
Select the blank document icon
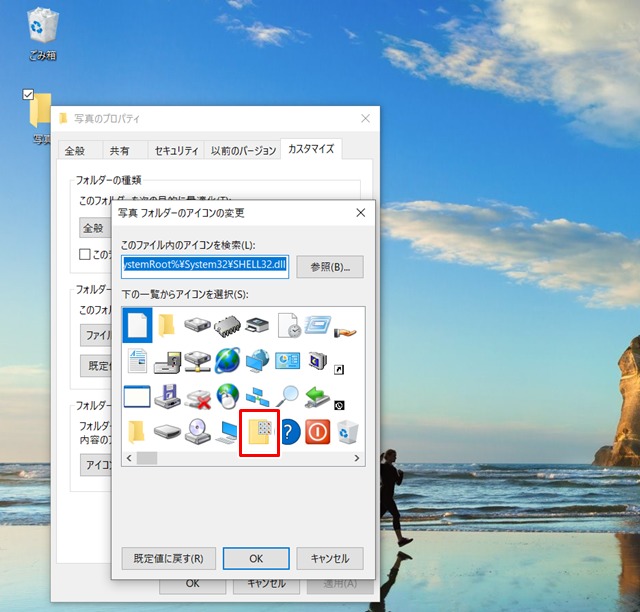138,325
